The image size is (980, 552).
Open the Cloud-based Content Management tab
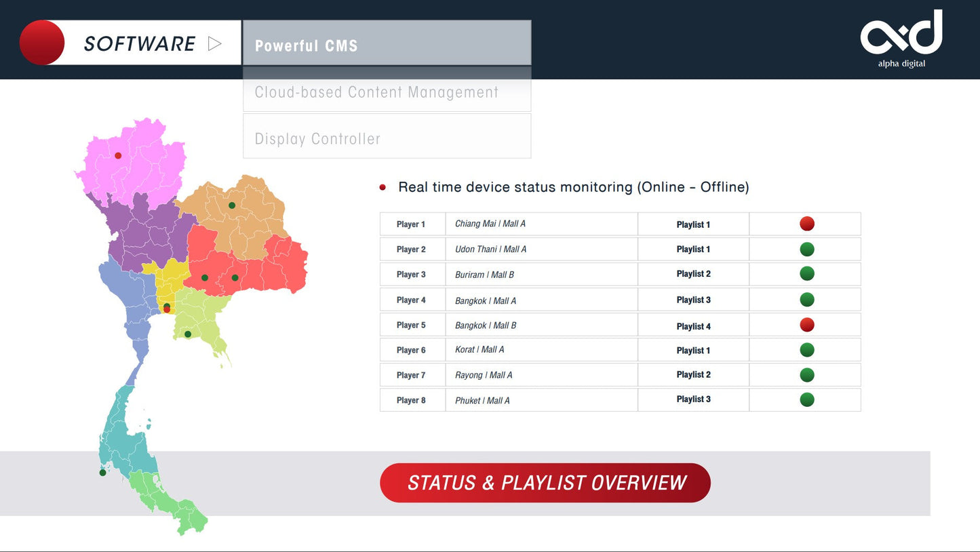pyautogui.click(x=387, y=92)
